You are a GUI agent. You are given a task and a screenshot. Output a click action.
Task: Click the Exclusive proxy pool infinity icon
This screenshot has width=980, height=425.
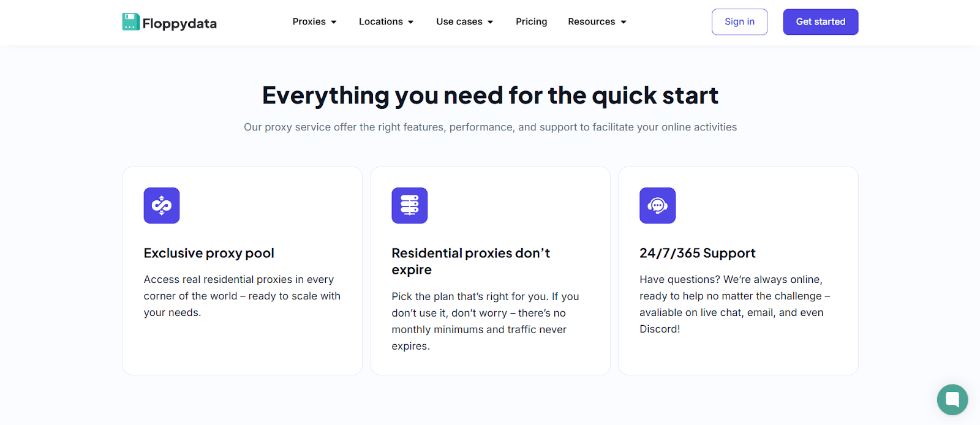pos(162,206)
